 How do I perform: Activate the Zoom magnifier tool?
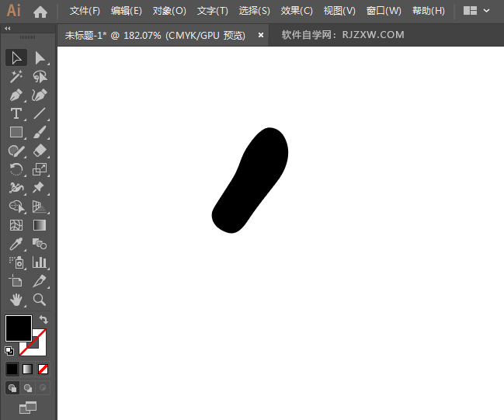pyautogui.click(x=40, y=299)
